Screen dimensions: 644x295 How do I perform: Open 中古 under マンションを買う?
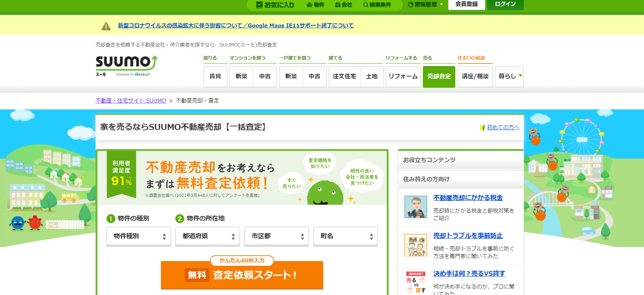pyautogui.click(x=265, y=77)
